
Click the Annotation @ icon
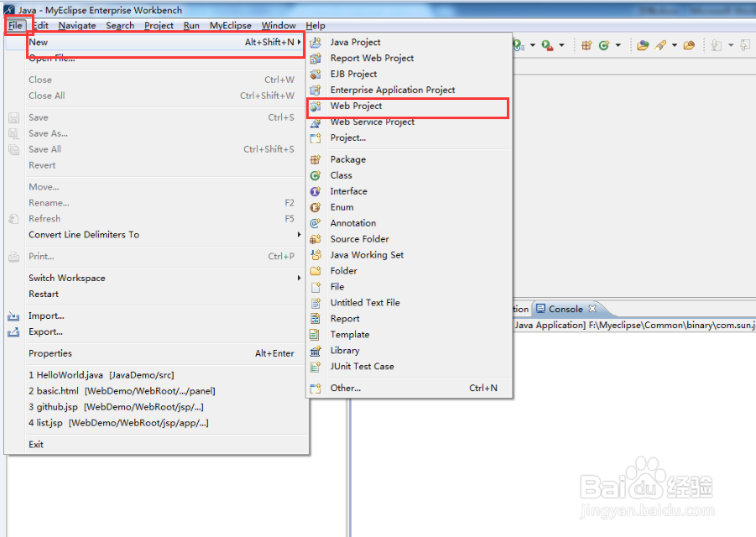[315, 223]
